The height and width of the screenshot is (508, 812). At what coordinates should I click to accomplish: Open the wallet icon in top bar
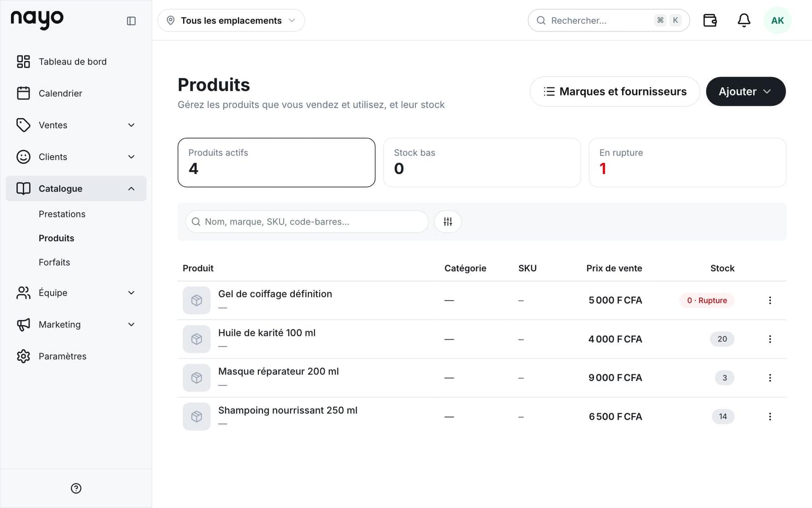[x=710, y=20]
